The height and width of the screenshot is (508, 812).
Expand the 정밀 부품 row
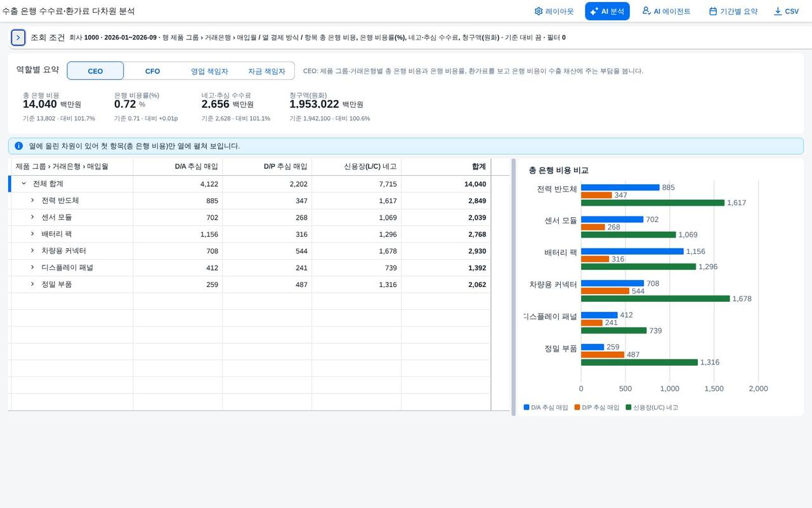(x=32, y=284)
